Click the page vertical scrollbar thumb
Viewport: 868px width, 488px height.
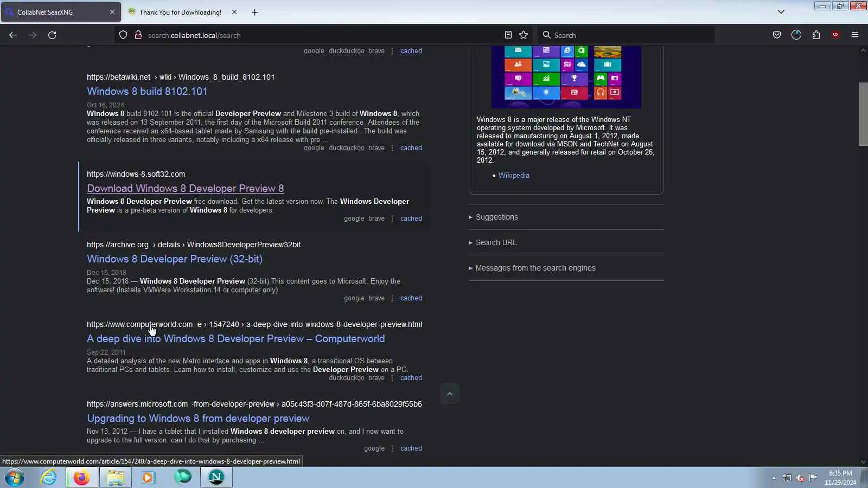[863, 114]
